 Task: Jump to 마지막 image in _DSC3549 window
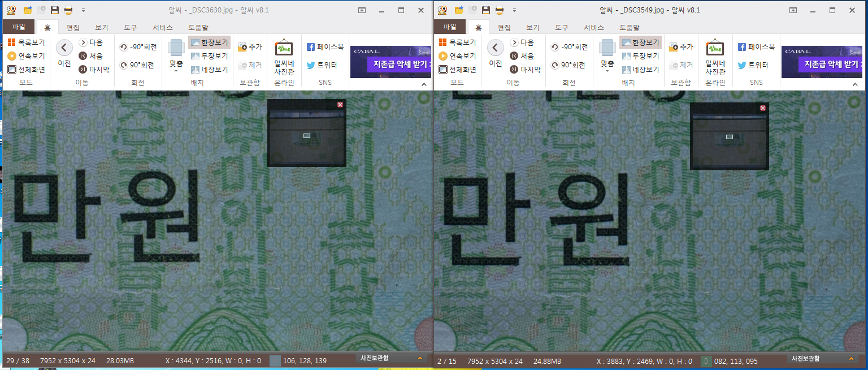pyautogui.click(x=525, y=70)
